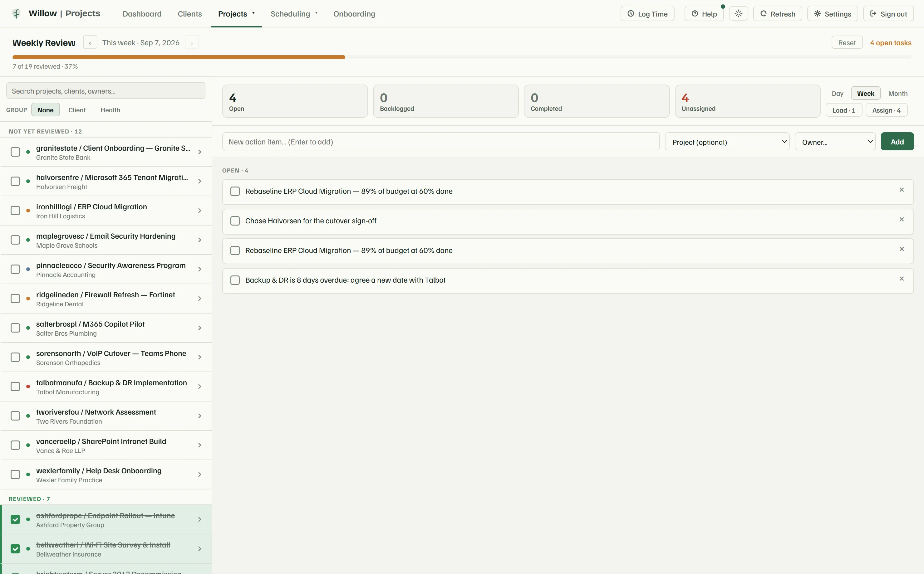Open the ironhilllogi ERP Cloud Migration chevron
The image size is (924, 574).
point(199,211)
